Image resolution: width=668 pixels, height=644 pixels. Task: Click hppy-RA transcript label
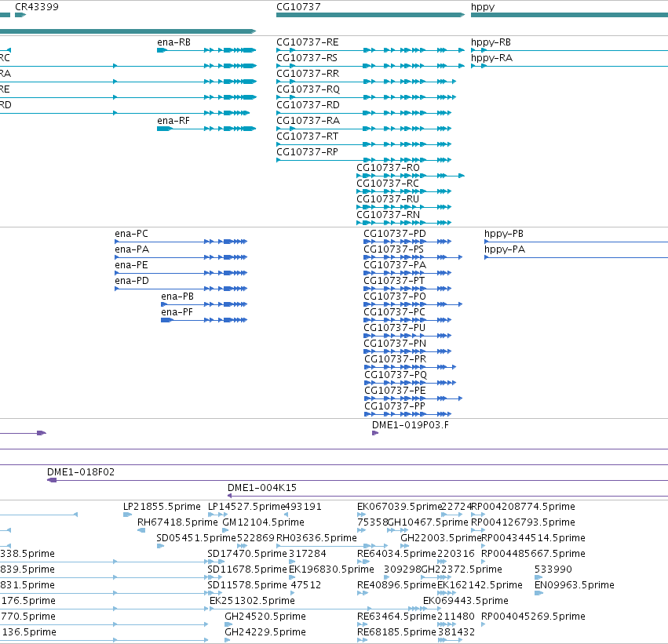pyautogui.click(x=491, y=58)
